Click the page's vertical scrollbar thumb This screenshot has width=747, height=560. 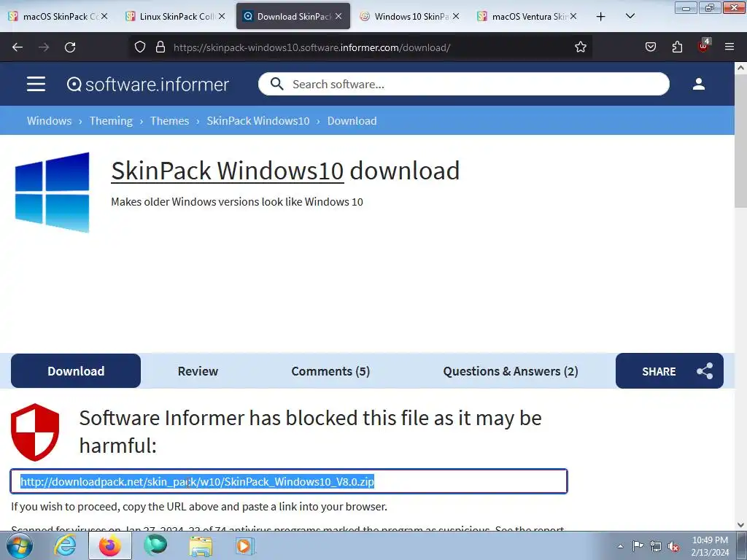[x=741, y=141]
